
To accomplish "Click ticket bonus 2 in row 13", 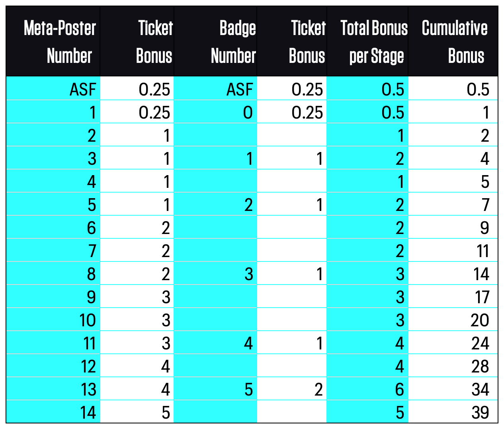I will [x=292, y=389].
